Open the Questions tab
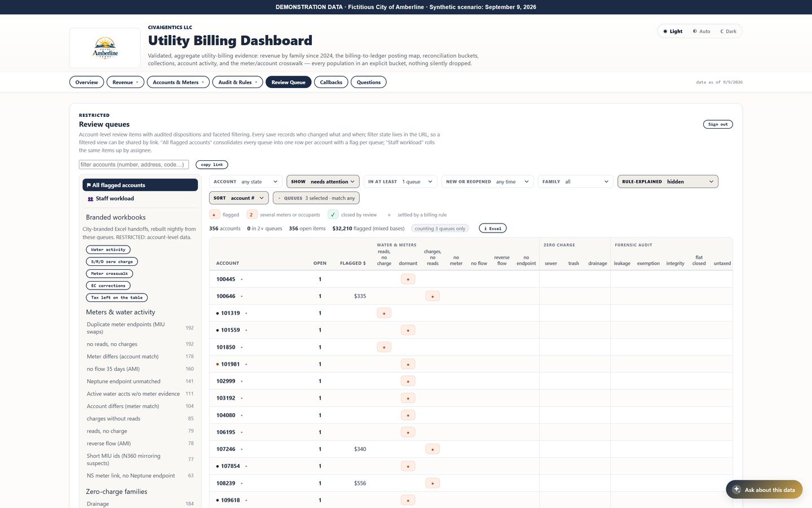 [x=368, y=82]
